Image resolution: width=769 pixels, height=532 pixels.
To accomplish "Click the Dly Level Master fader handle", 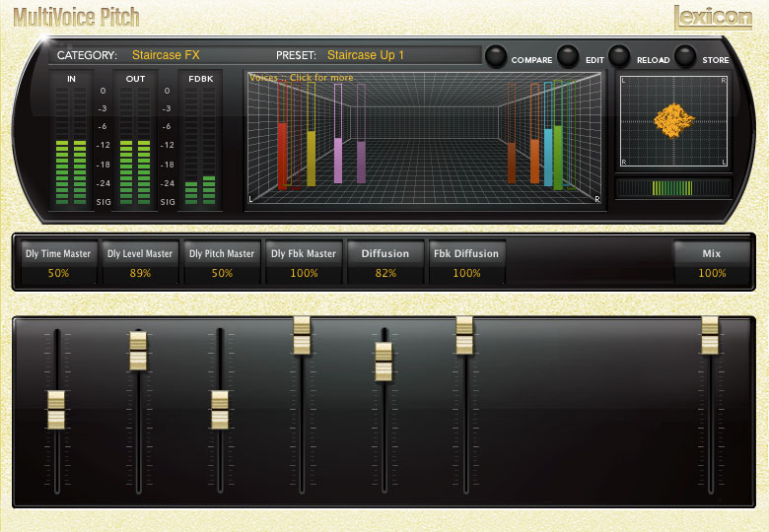I will pos(138,351).
